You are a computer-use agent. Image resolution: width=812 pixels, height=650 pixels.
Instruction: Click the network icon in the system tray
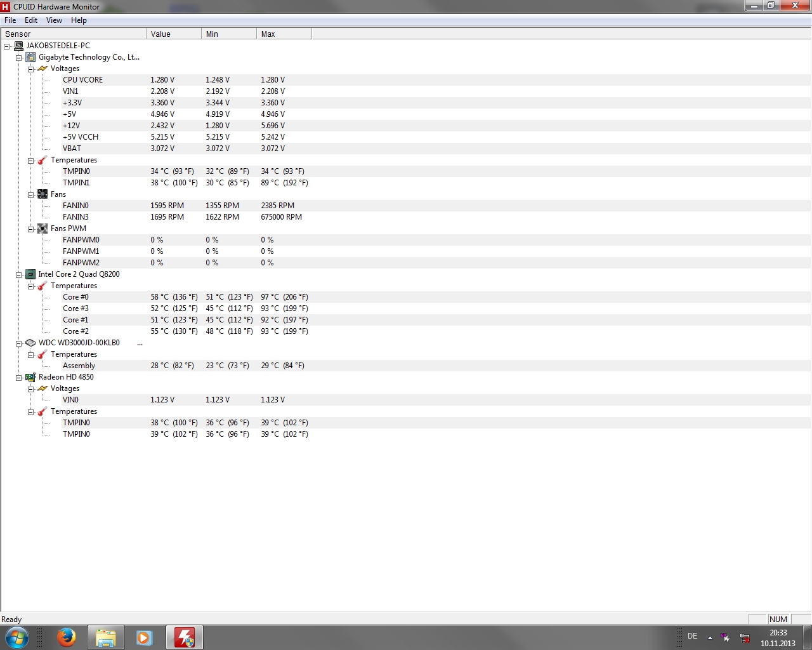745,638
